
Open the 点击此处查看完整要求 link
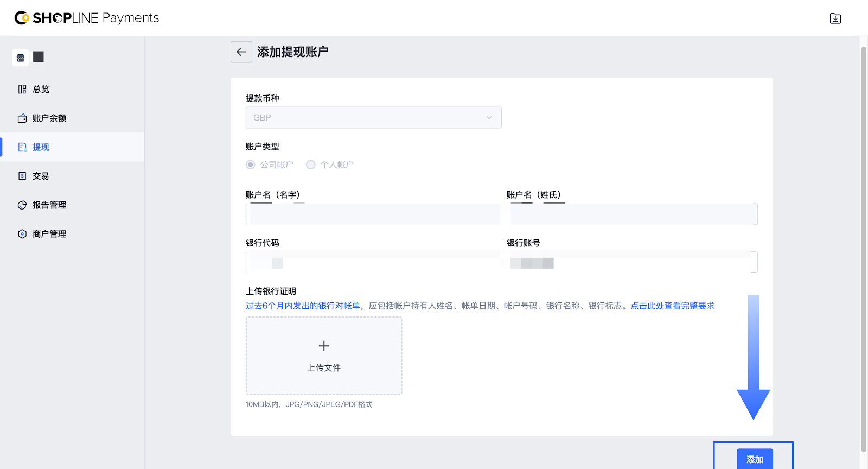coord(672,306)
